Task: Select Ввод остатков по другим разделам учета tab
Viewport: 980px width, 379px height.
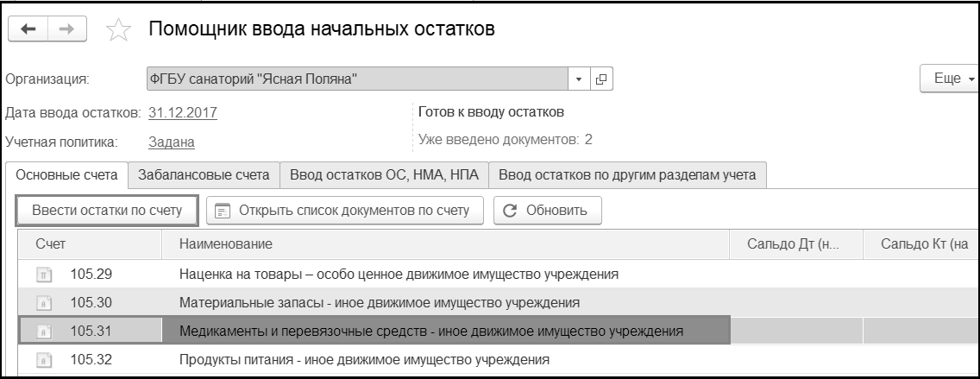Action: [x=627, y=175]
